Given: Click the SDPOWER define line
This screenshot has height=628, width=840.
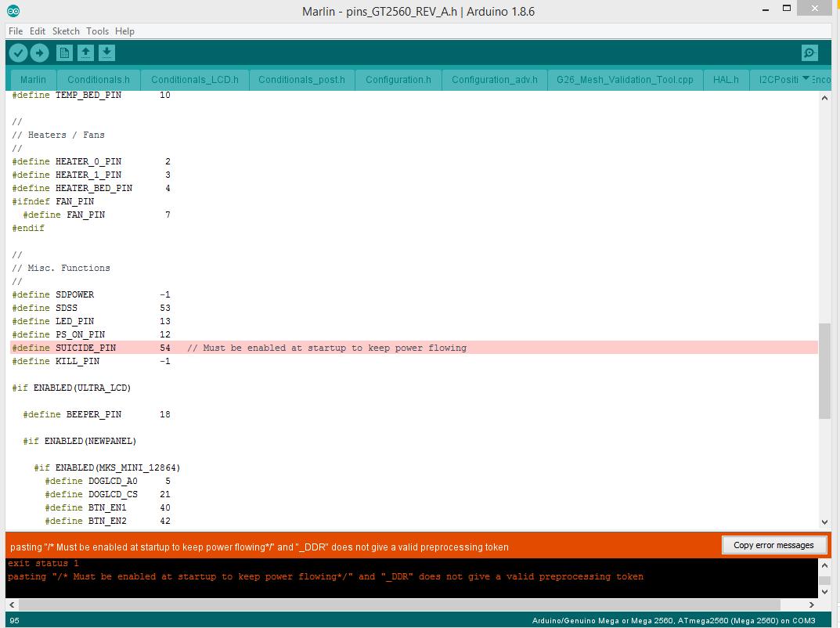Looking at the screenshot, I should click(x=91, y=294).
